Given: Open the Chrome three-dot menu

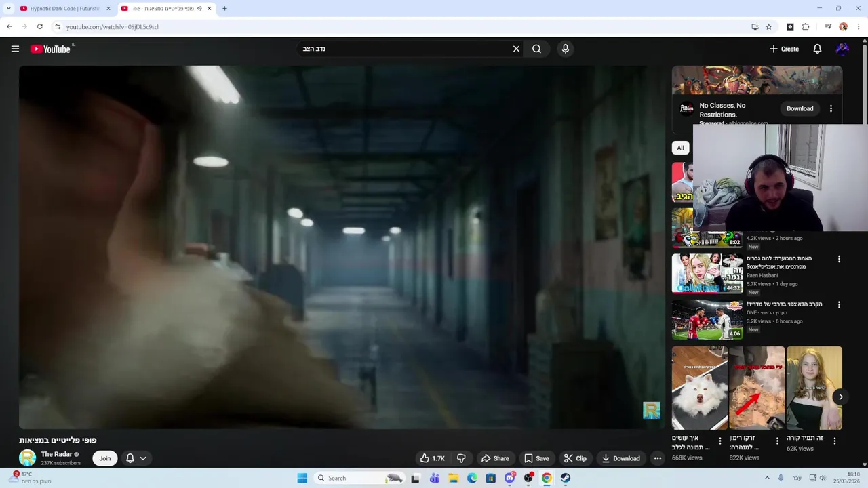Looking at the screenshot, I should (x=858, y=27).
